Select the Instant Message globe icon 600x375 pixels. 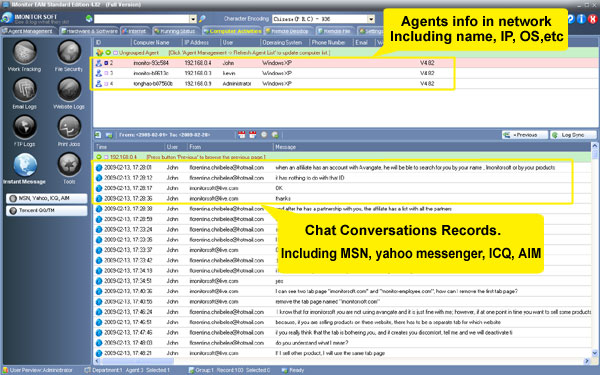[x=25, y=165]
